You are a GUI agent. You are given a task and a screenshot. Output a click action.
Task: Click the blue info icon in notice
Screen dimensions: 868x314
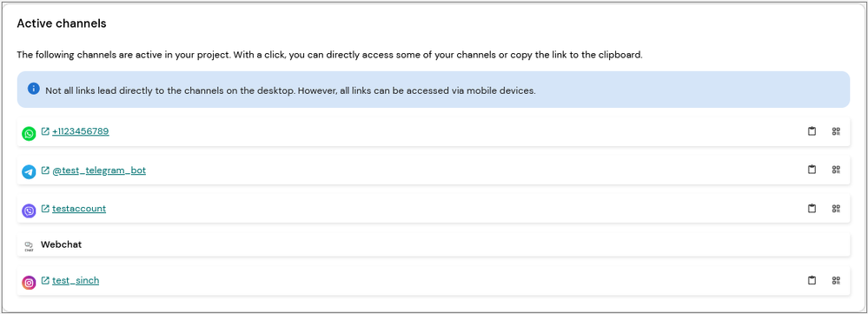pos(34,89)
